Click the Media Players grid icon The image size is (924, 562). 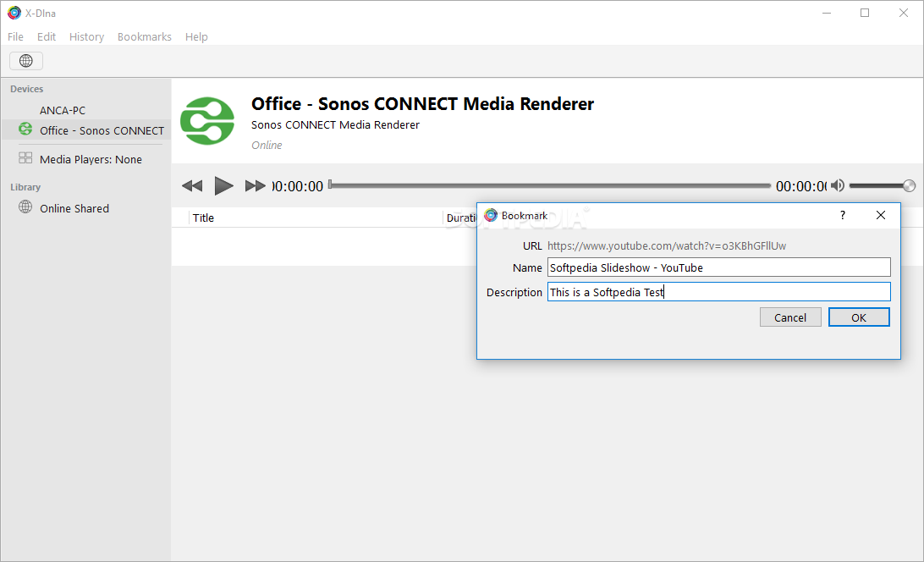click(x=25, y=157)
